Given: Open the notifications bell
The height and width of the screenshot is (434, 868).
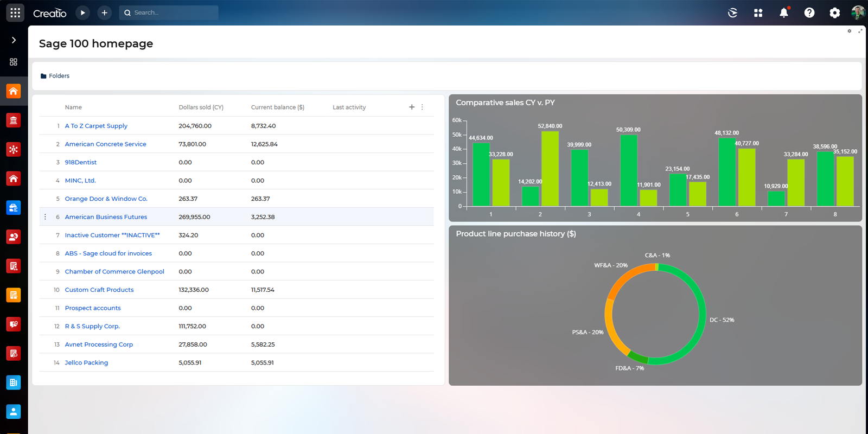Looking at the screenshot, I should coord(783,12).
